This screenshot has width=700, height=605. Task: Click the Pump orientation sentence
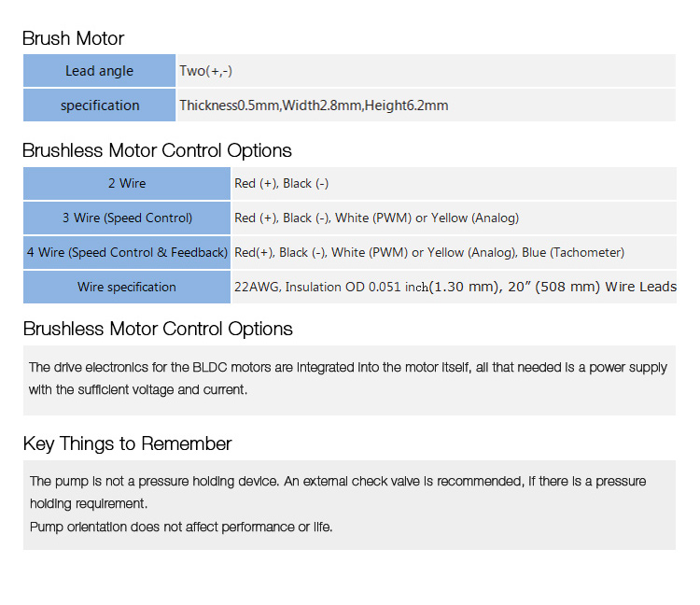click(181, 527)
